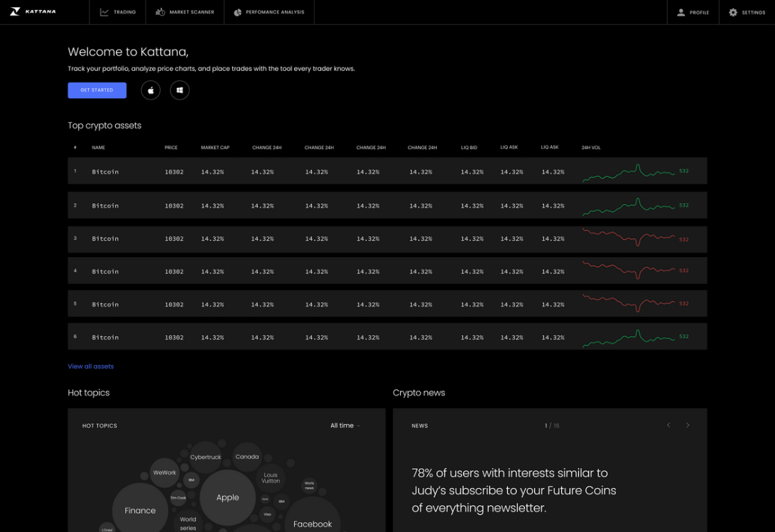
Task: Open the All time dropdown
Action: pyautogui.click(x=345, y=425)
